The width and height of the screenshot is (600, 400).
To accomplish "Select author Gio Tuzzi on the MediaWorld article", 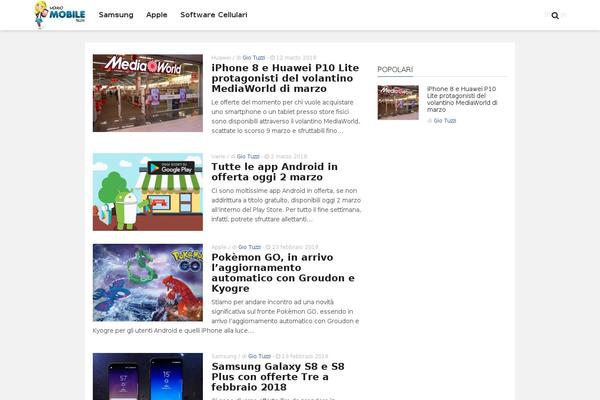I will (x=254, y=58).
